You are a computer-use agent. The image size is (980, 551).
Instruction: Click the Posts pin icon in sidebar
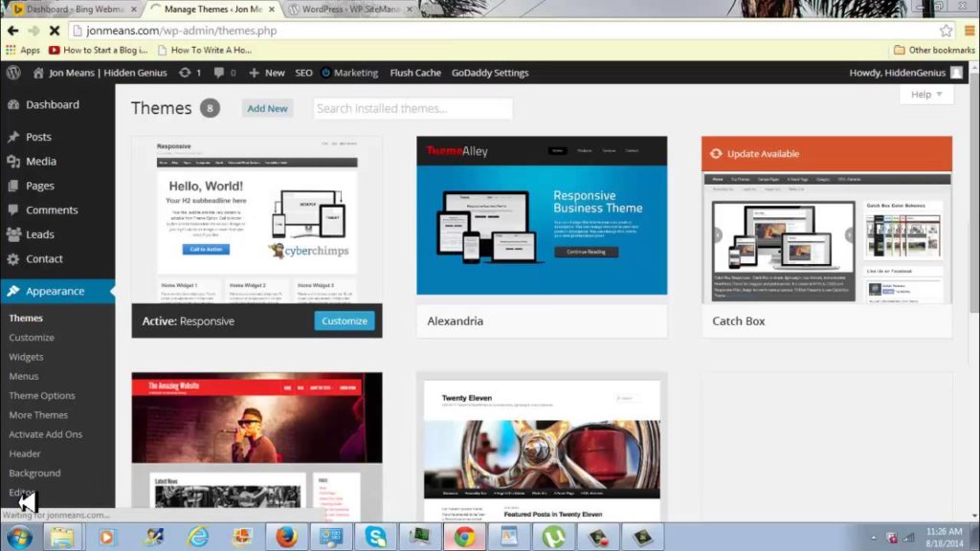point(13,136)
